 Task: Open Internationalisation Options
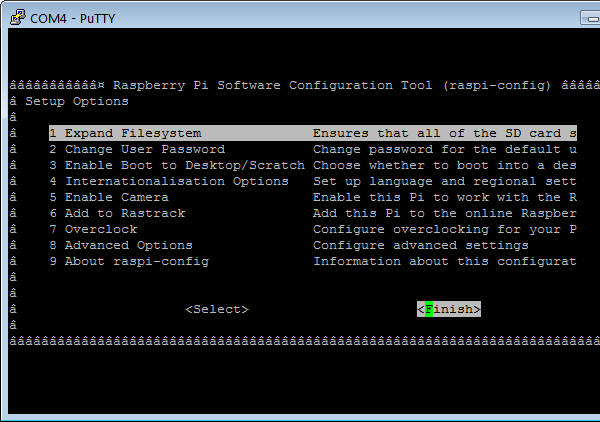(x=169, y=181)
